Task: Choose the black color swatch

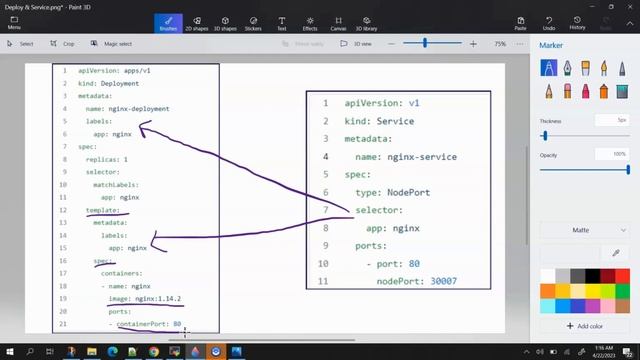Action: pos(592,276)
